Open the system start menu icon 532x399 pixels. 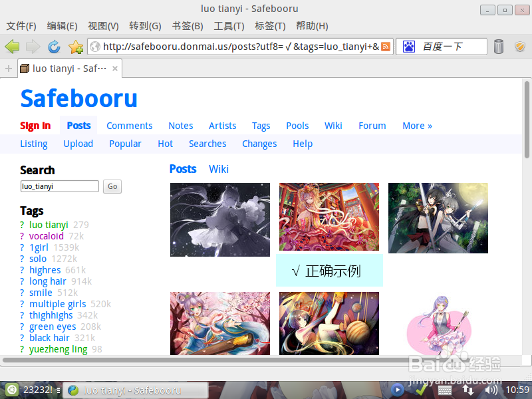[11, 390]
